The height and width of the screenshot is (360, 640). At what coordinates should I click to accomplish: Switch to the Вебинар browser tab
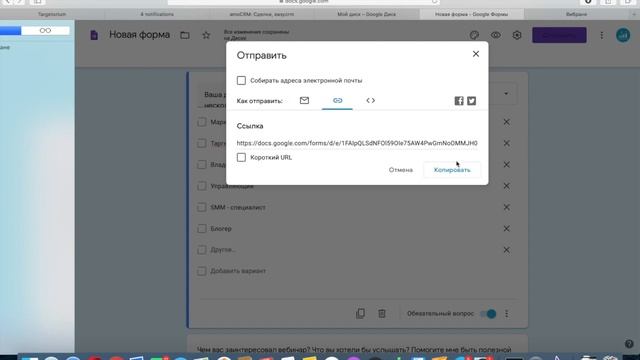[x=576, y=14]
